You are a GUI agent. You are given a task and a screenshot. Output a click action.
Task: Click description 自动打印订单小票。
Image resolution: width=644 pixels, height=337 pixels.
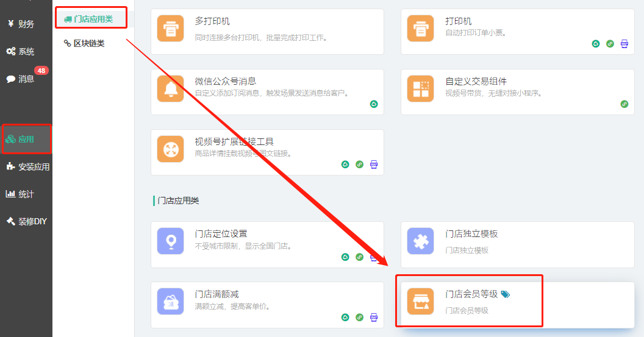[x=476, y=33]
